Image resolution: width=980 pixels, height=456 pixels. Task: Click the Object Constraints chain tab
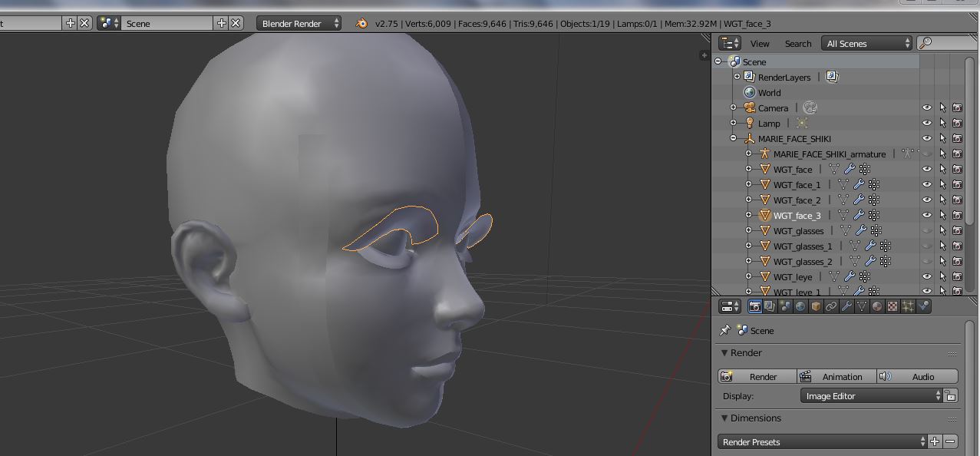[x=831, y=306]
